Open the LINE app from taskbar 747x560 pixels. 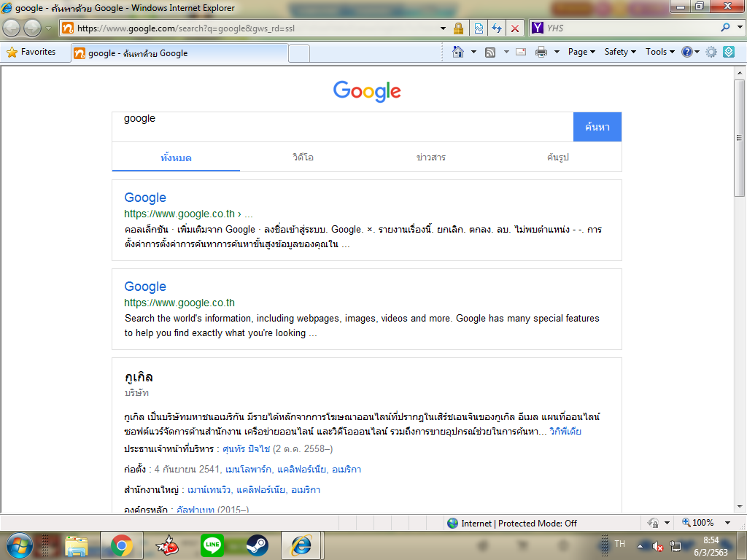tap(212, 545)
